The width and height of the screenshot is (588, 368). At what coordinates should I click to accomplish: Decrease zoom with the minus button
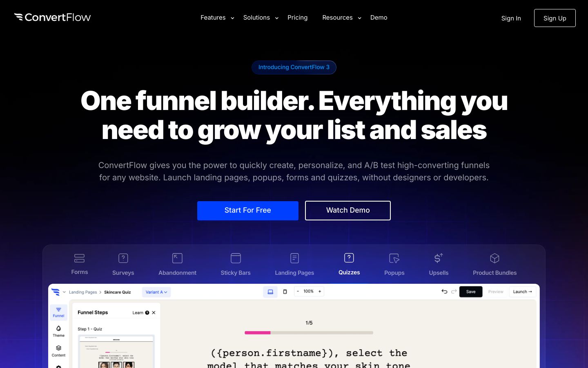[298, 292]
